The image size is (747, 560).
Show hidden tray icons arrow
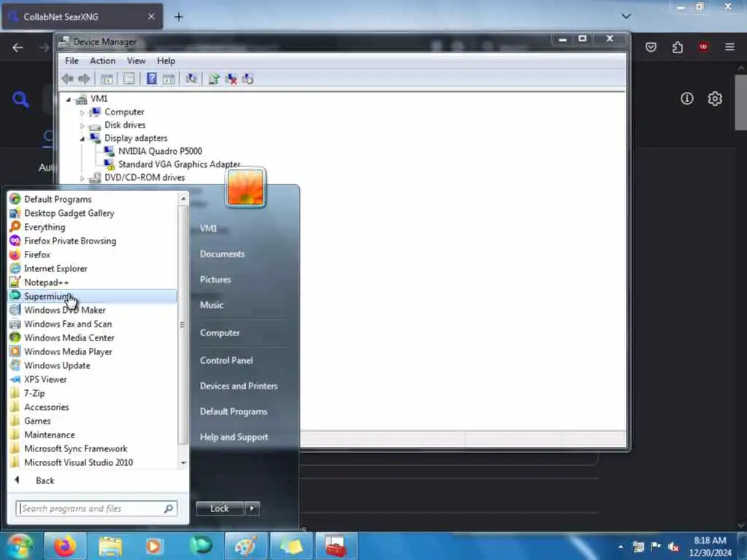pos(620,547)
